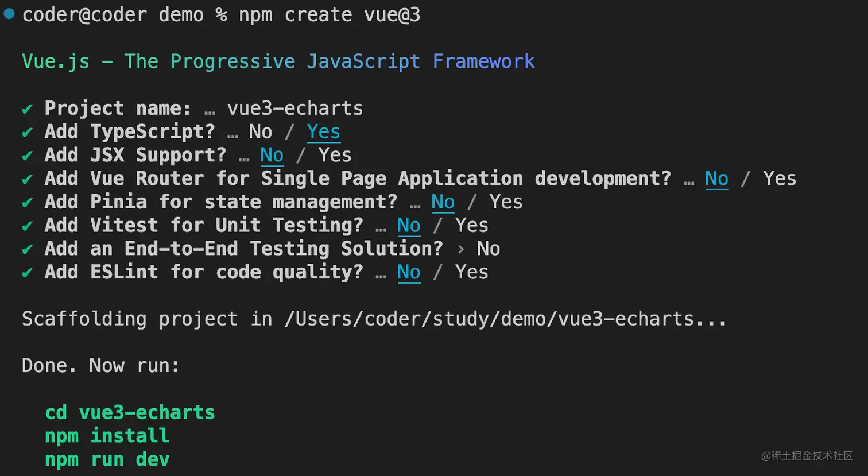Image resolution: width=868 pixels, height=476 pixels.
Task: Select underlined 'No' on Add Vitest line
Action: (x=409, y=226)
